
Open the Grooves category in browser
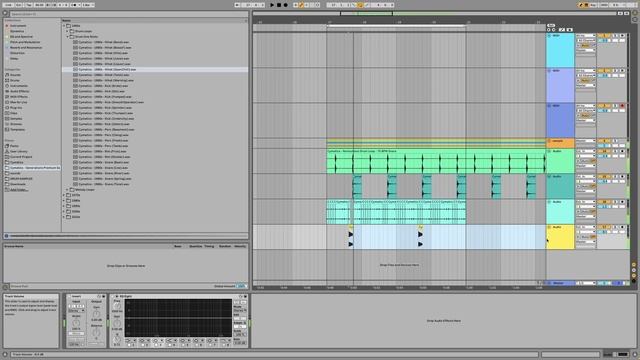pos(16,124)
